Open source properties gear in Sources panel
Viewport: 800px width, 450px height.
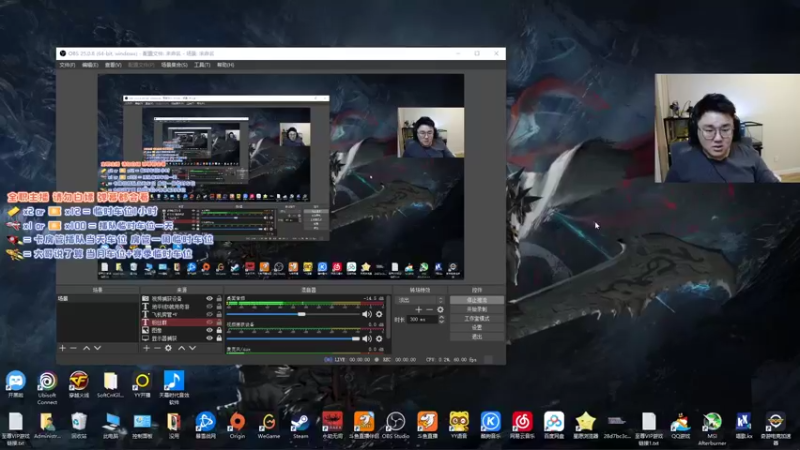coord(168,348)
